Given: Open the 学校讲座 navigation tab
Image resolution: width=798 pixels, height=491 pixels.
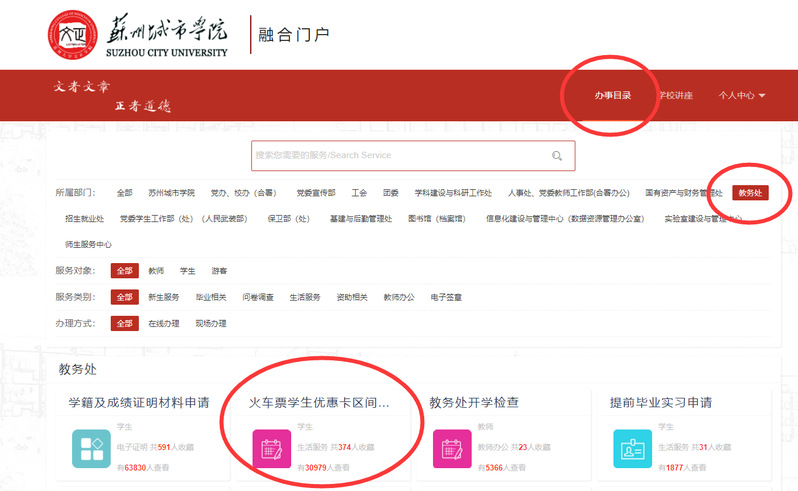Looking at the screenshot, I should 675,96.
